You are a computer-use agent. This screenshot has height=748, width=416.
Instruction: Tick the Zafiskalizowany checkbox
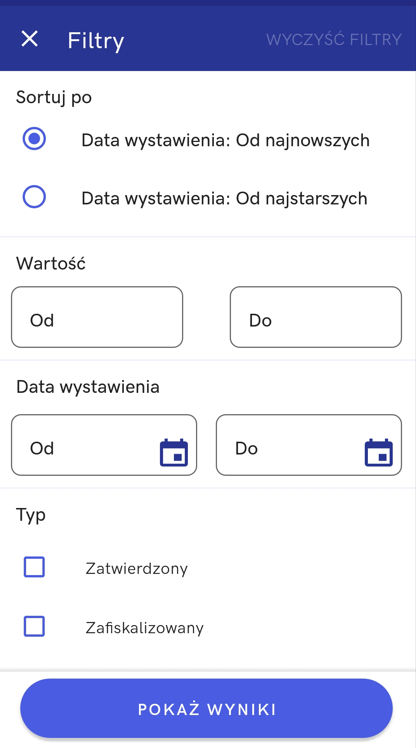pyautogui.click(x=34, y=626)
